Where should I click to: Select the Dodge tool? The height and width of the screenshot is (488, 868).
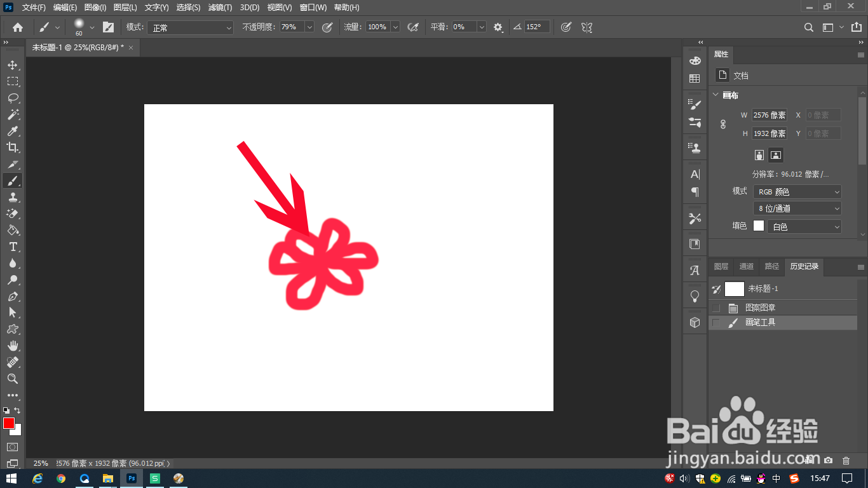coord(13,280)
